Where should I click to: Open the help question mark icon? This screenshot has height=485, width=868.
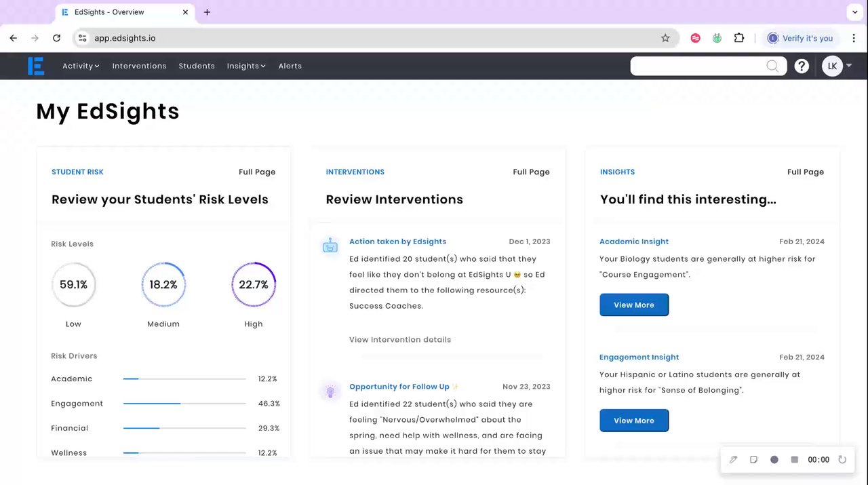pos(802,66)
